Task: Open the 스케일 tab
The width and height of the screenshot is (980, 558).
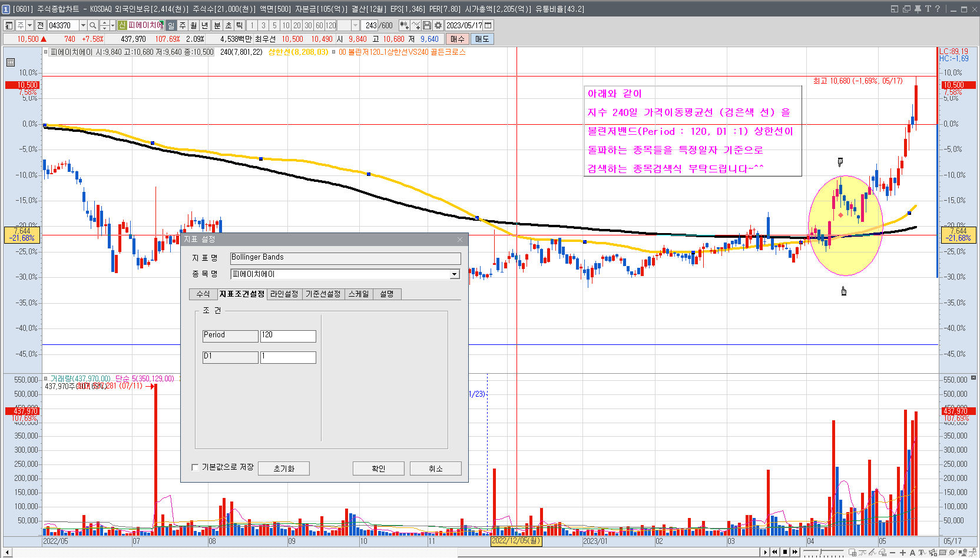Action: (358, 294)
